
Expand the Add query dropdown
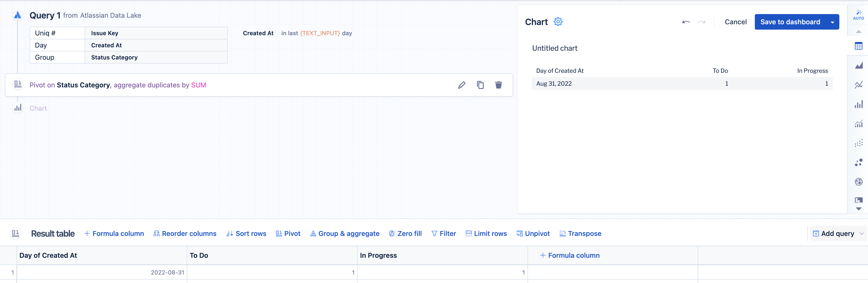coord(861,233)
